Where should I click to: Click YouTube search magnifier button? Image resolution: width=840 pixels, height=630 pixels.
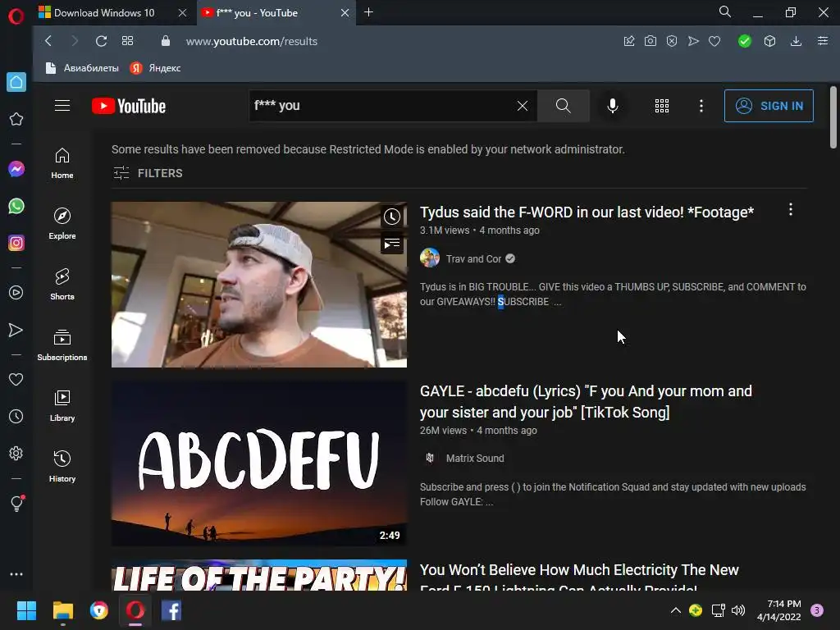pos(563,106)
